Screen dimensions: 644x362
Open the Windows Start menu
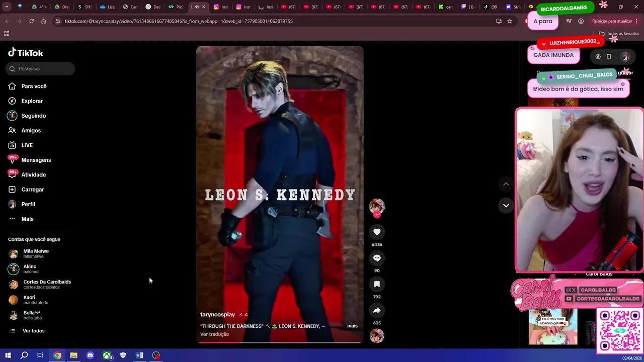[8, 355]
